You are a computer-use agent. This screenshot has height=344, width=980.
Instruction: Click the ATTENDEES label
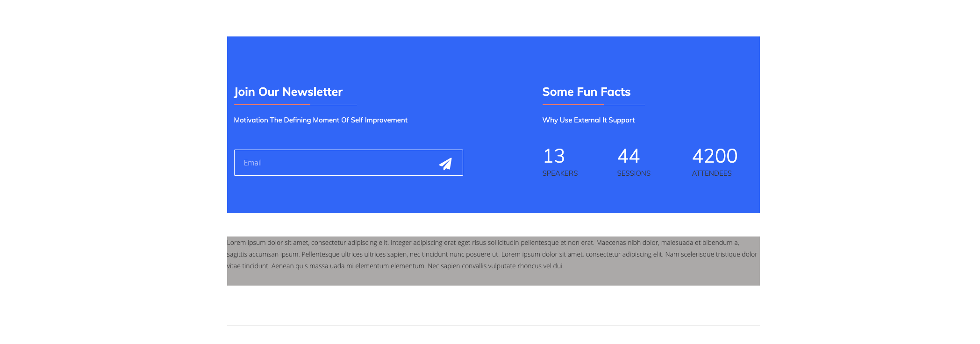point(711,173)
